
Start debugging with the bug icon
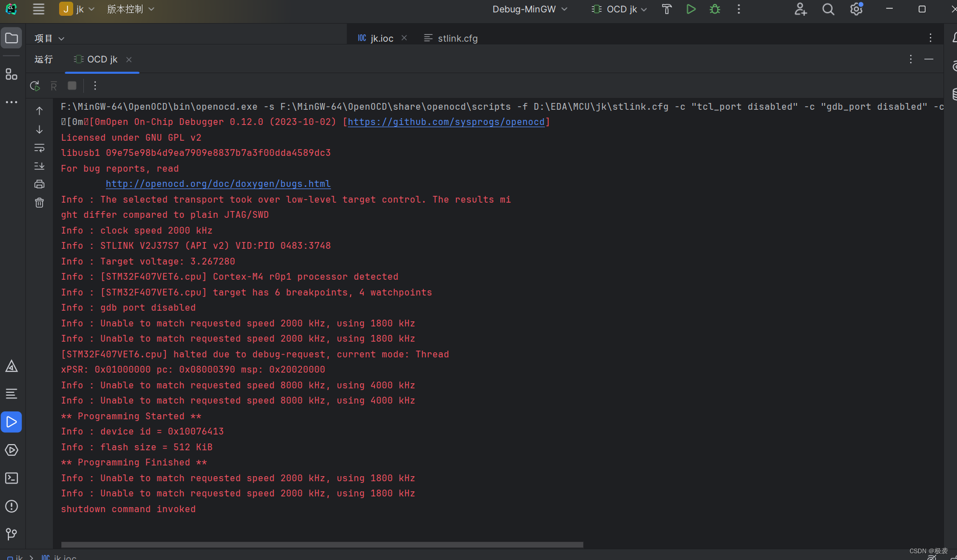(x=715, y=9)
